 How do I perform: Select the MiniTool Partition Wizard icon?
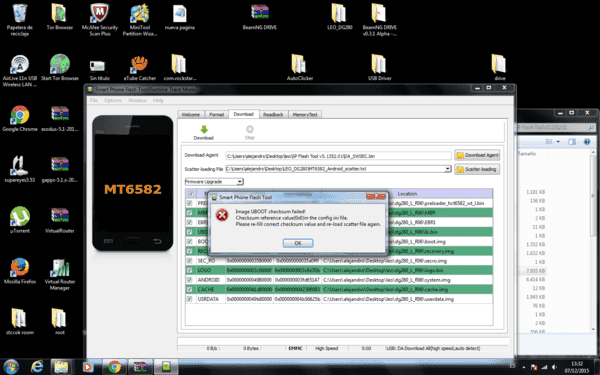coord(140,19)
